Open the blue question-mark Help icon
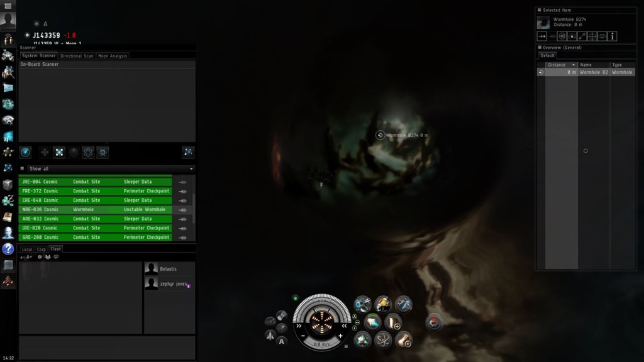This screenshot has height=362, width=644. point(8,249)
